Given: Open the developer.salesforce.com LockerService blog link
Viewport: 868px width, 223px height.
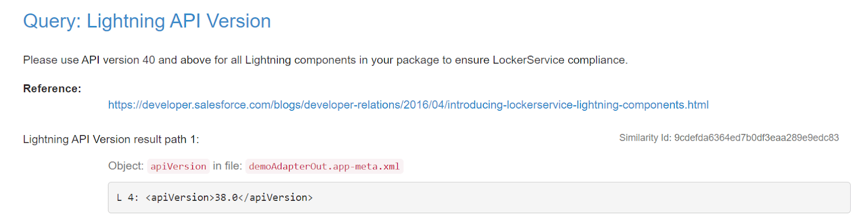Looking at the screenshot, I should click(x=408, y=105).
